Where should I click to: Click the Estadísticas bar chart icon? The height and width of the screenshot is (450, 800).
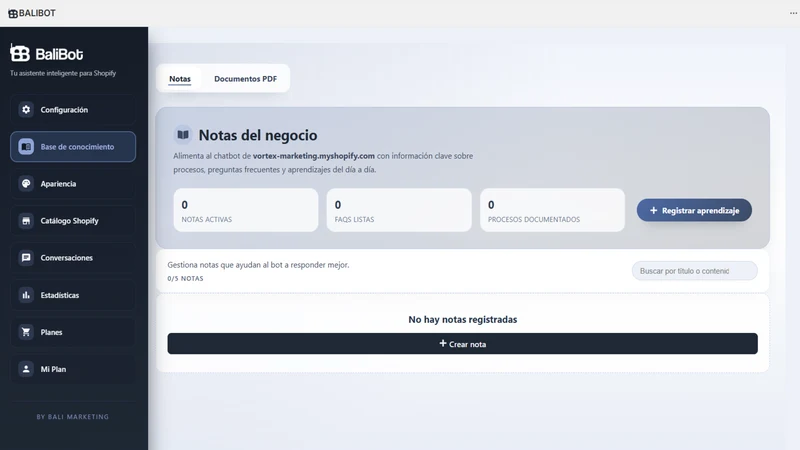click(26, 295)
